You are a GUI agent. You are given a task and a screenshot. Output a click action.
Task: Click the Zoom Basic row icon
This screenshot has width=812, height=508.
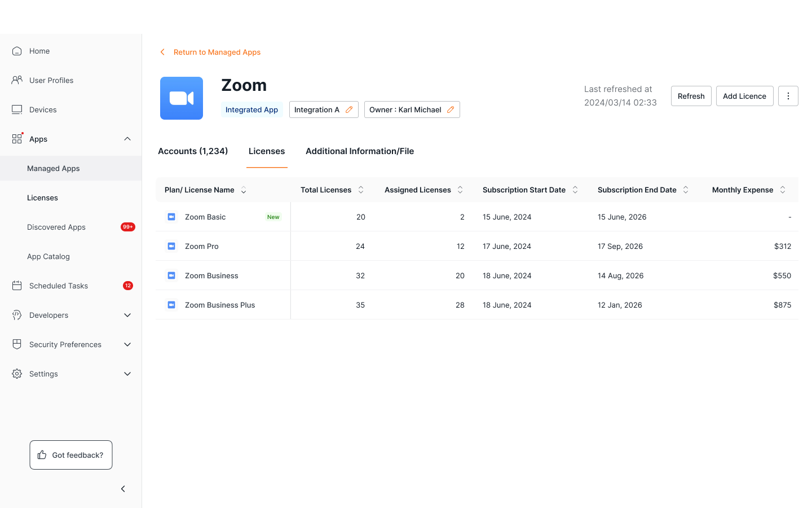(x=171, y=217)
